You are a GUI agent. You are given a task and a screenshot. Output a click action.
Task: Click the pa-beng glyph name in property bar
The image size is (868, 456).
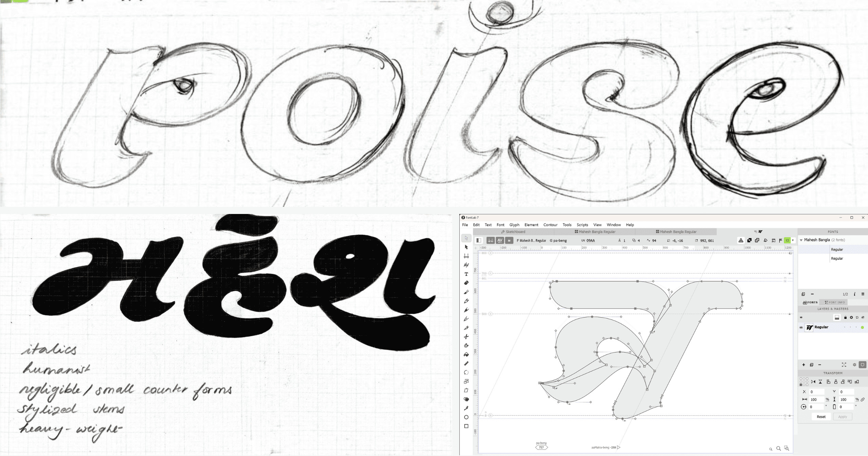560,241
